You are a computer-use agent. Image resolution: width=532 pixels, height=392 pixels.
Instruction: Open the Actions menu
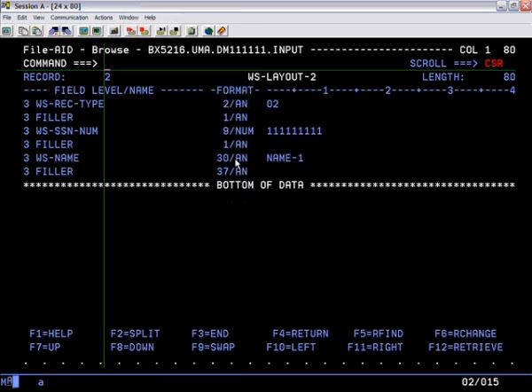point(104,18)
